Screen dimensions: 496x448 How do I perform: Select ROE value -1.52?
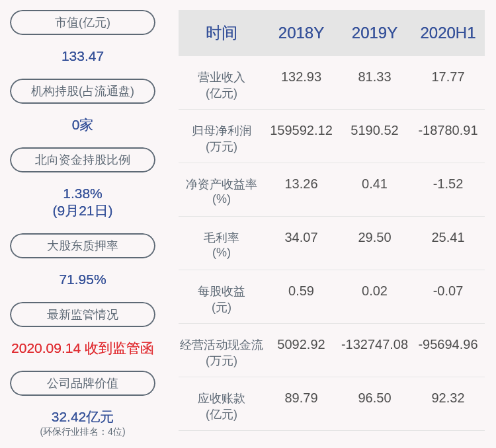tap(448, 184)
